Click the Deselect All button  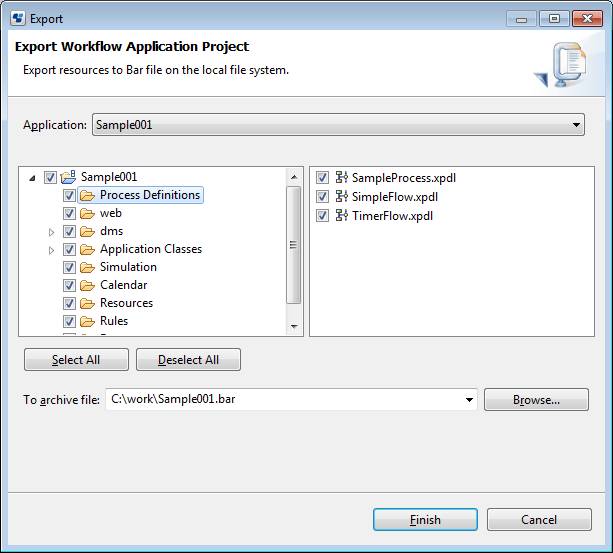(x=188, y=360)
